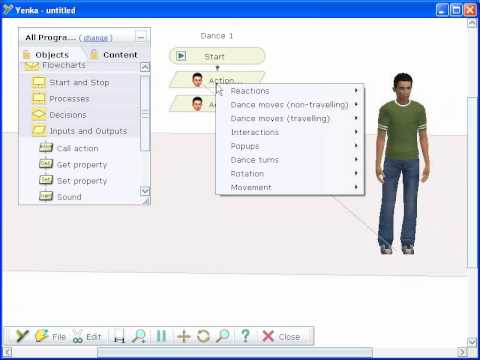Minimize the Yenka window
Image resolution: width=480 pixels, height=360 pixels.
click(x=442, y=10)
